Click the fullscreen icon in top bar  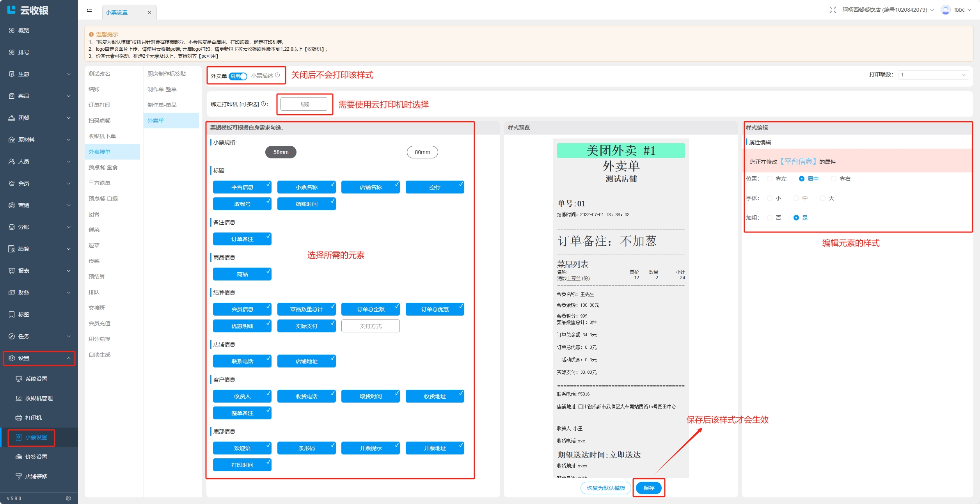point(833,10)
